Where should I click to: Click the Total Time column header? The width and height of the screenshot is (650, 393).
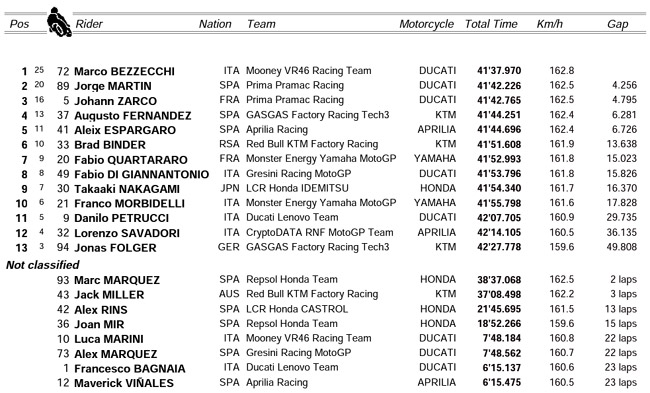491,24
